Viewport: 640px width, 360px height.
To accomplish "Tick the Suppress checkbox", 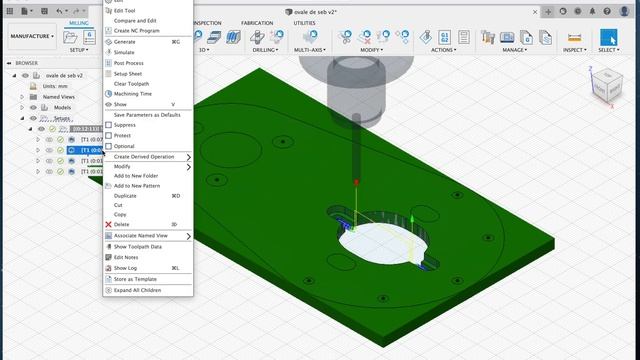I will click(109, 125).
